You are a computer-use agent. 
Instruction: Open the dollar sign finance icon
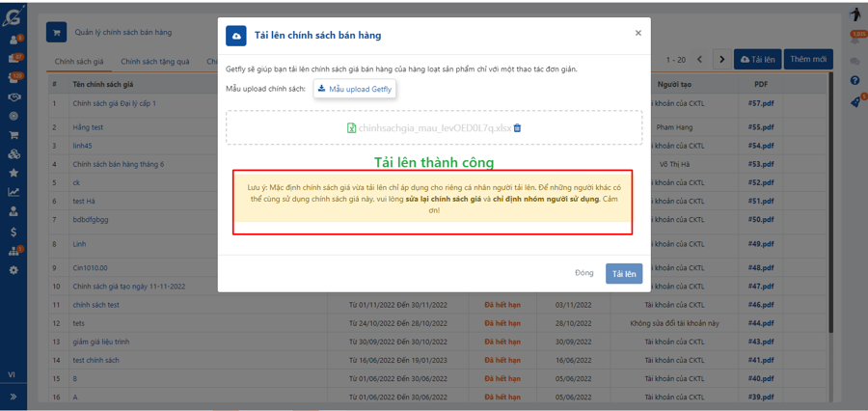tap(14, 232)
